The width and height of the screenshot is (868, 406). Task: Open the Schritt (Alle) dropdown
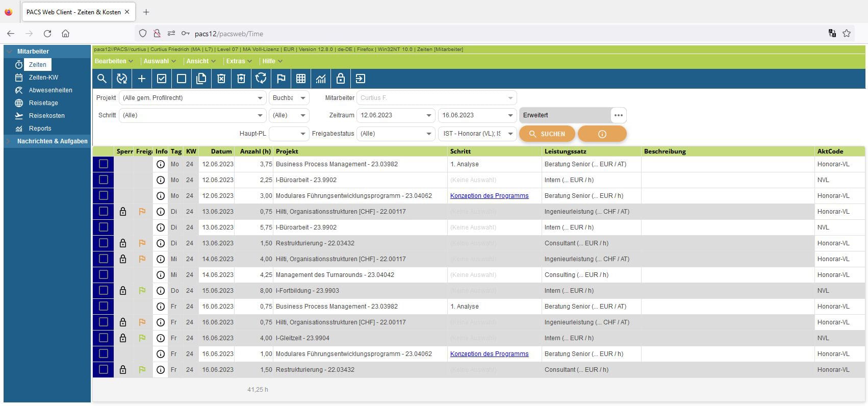pos(193,115)
